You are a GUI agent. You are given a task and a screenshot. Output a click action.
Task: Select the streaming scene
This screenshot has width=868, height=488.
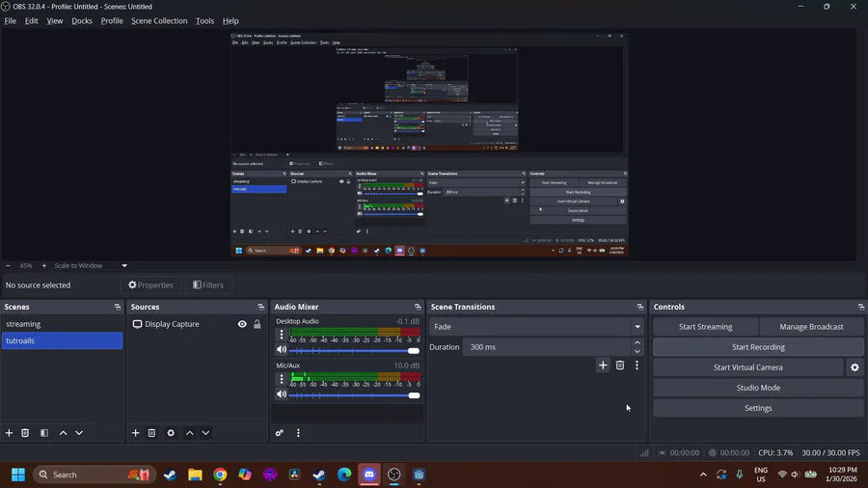pyautogui.click(x=62, y=324)
